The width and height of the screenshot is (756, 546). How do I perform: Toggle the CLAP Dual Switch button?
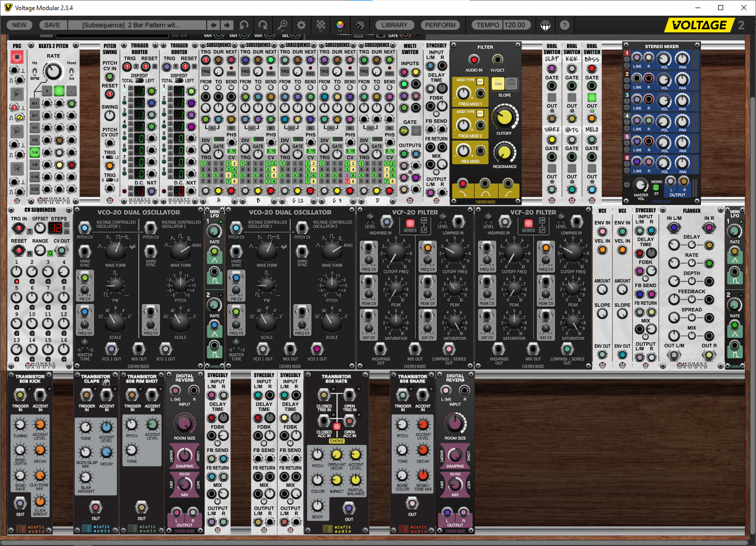[x=552, y=97]
